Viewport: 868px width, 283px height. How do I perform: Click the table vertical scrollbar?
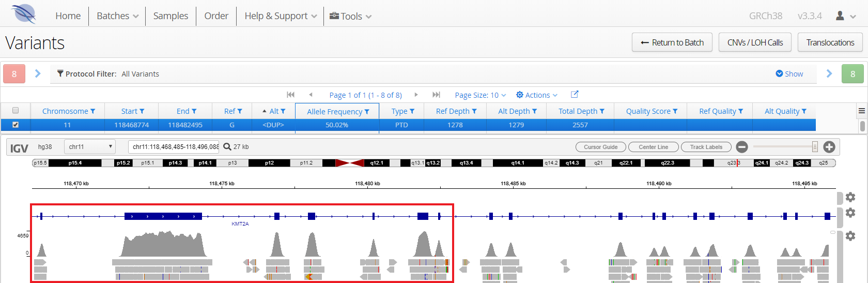pyautogui.click(x=862, y=126)
